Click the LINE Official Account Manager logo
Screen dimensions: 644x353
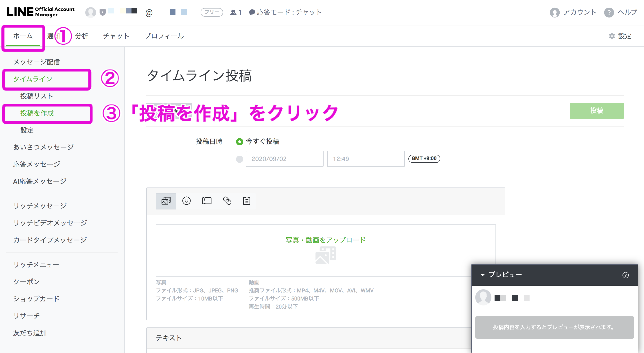coord(41,12)
